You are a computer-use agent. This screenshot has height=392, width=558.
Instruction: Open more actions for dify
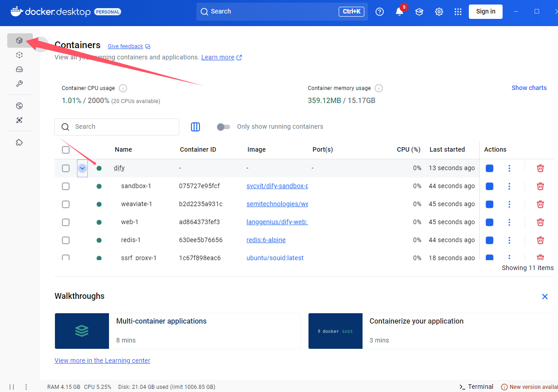(x=509, y=168)
